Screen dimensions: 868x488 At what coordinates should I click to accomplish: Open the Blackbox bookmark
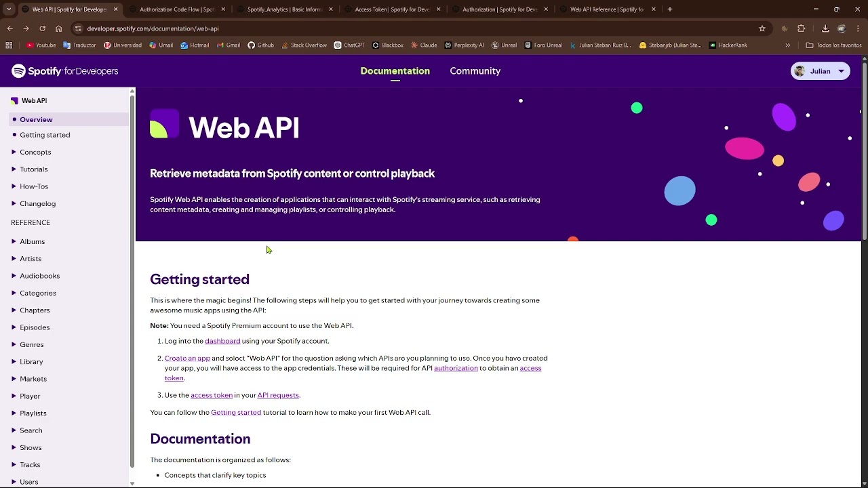click(x=388, y=45)
